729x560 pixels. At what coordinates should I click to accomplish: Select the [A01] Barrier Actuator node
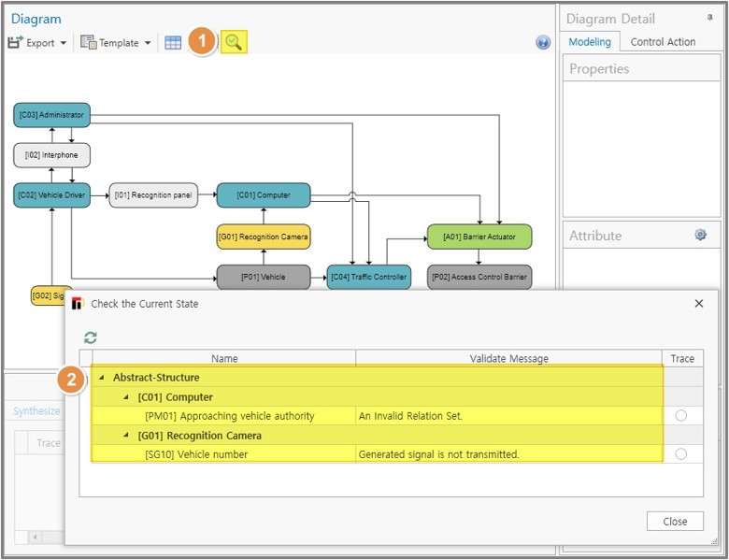click(479, 237)
